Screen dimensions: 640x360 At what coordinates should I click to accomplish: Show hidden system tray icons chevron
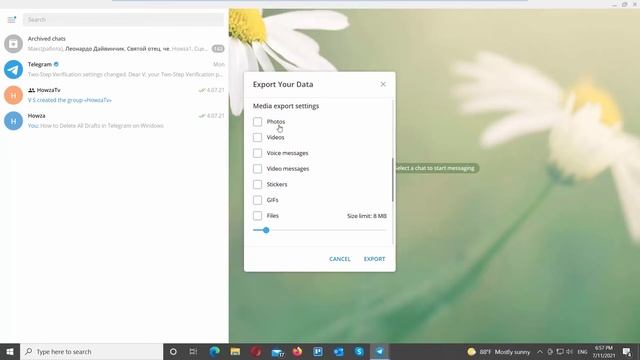pos(540,351)
